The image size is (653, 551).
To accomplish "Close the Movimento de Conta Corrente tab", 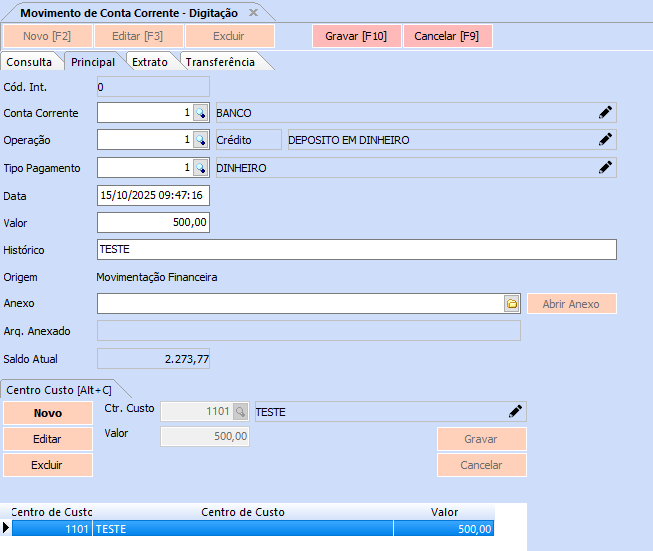I will pos(253,13).
